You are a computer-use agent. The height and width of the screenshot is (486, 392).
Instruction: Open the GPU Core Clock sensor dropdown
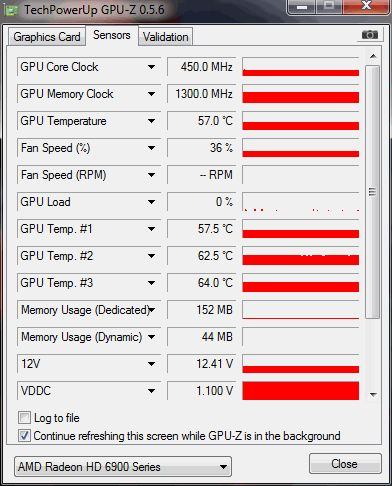[151, 67]
